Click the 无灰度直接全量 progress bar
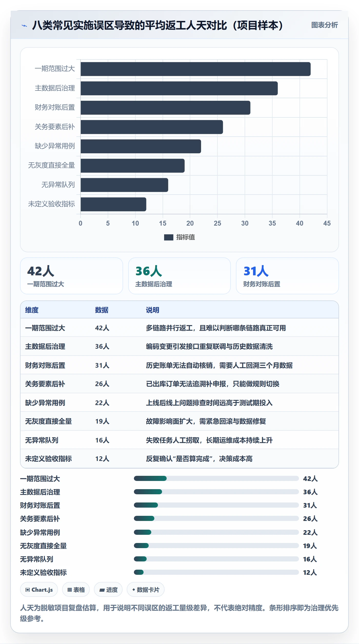 tap(216, 546)
